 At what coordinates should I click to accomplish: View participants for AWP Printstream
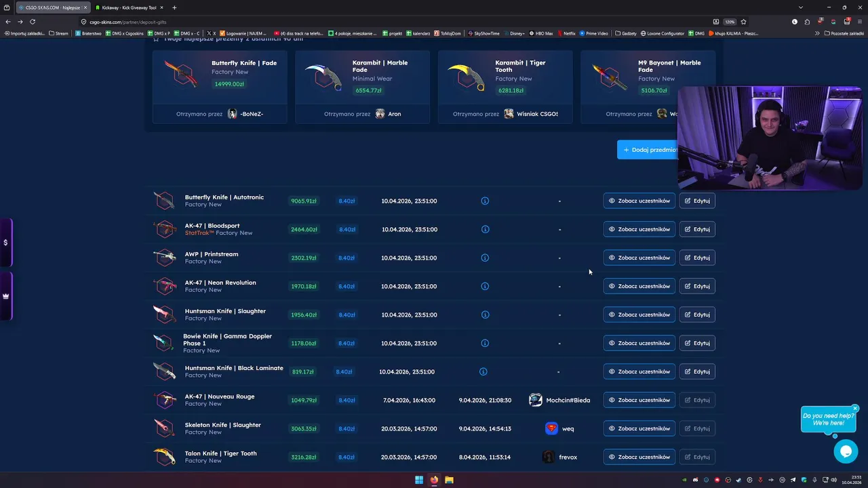(x=639, y=258)
